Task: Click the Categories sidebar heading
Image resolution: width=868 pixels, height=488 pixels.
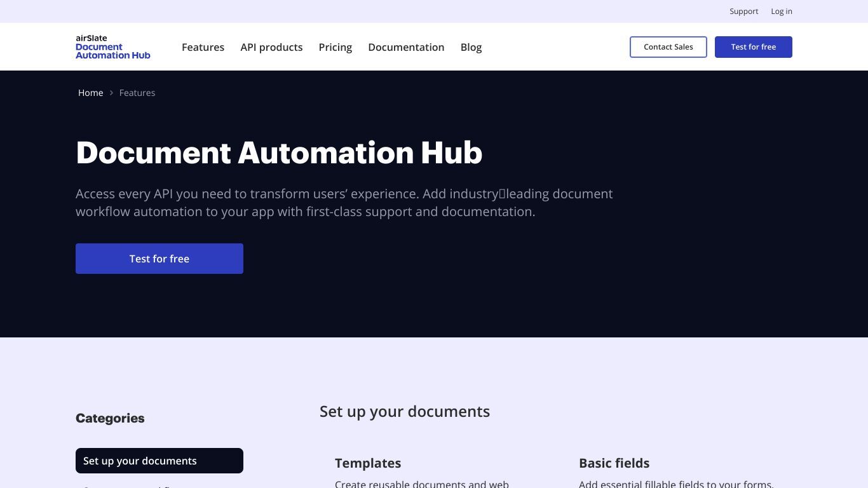Action: (110, 418)
